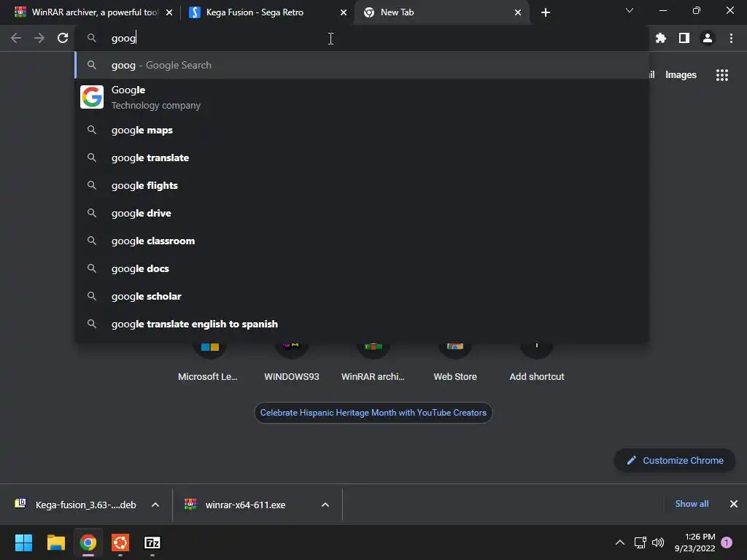
Task: Select google translate english to spanish suggestion
Action: point(362,324)
